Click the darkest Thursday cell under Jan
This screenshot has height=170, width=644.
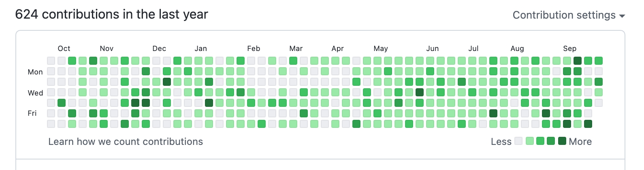[x=209, y=103]
